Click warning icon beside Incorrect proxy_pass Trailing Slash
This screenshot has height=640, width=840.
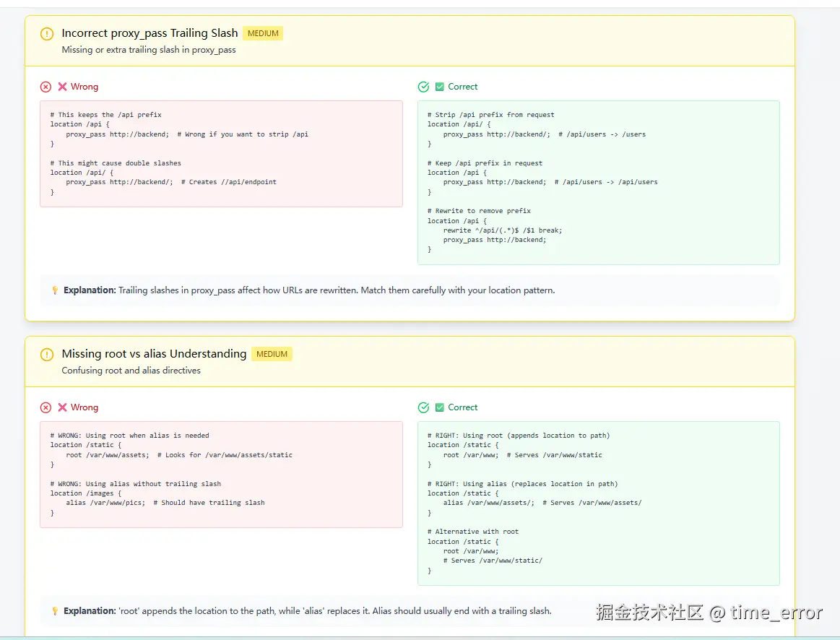point(47,34)
